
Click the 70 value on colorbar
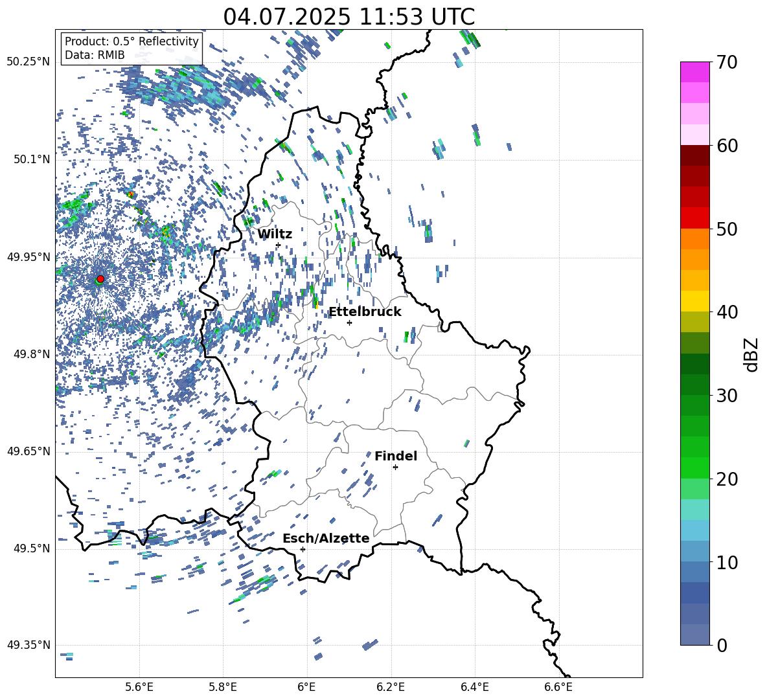tap(727, 62)
